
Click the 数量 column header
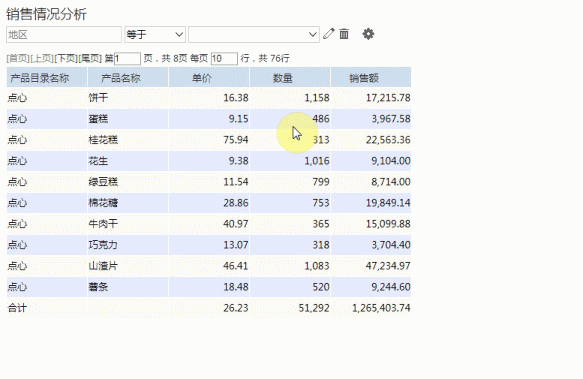coord(290,77)
